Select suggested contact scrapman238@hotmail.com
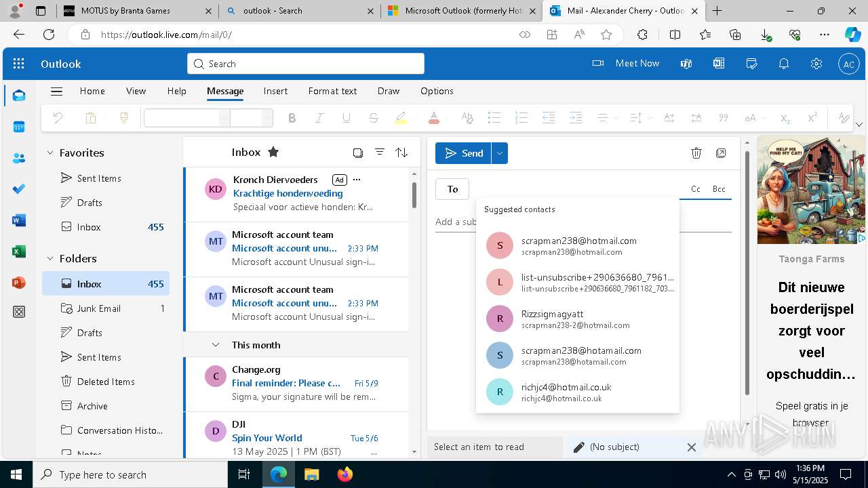 pos(578,245)
